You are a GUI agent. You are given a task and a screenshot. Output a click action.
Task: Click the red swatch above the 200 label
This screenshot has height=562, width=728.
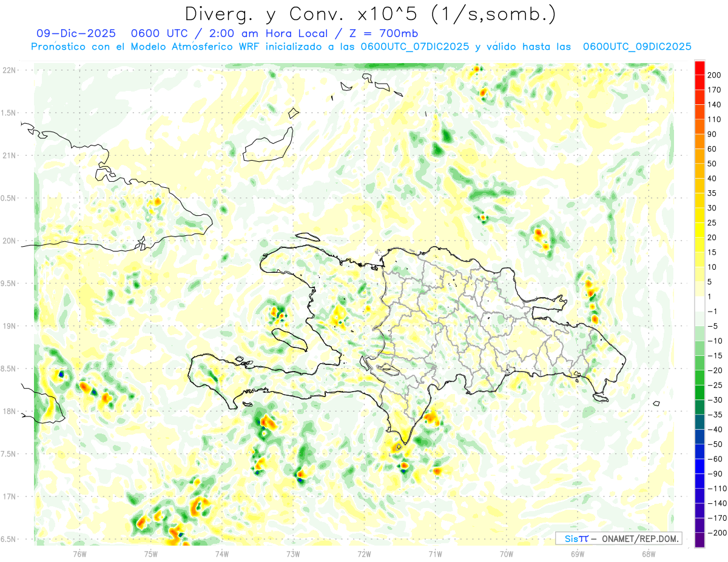click(x=699, y=67)
